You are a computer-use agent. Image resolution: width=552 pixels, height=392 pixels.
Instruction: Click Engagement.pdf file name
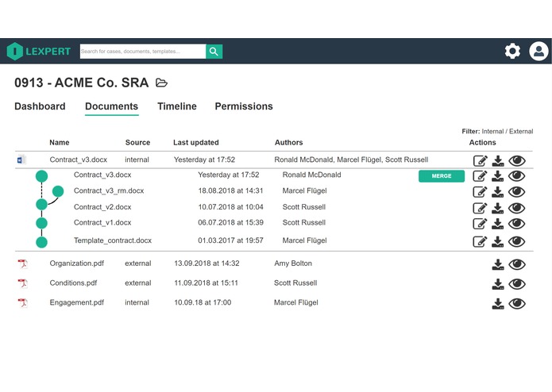click(x=77, y=302)
